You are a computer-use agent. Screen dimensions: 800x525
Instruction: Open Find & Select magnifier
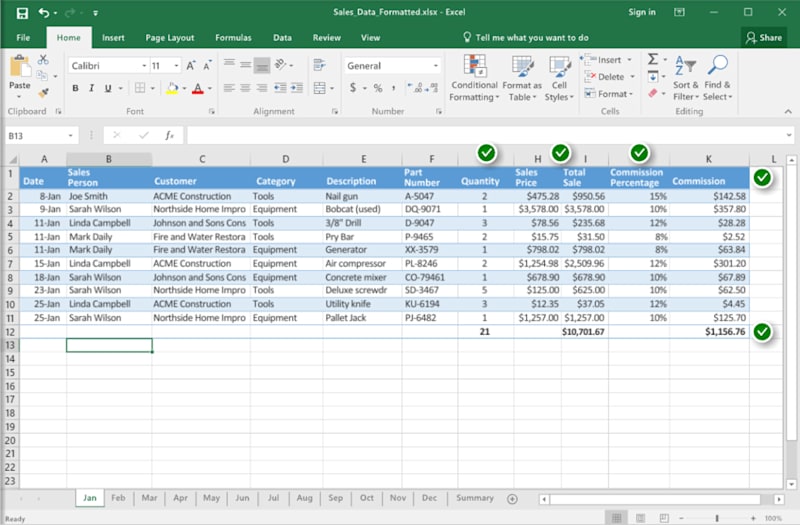(717, 78)
